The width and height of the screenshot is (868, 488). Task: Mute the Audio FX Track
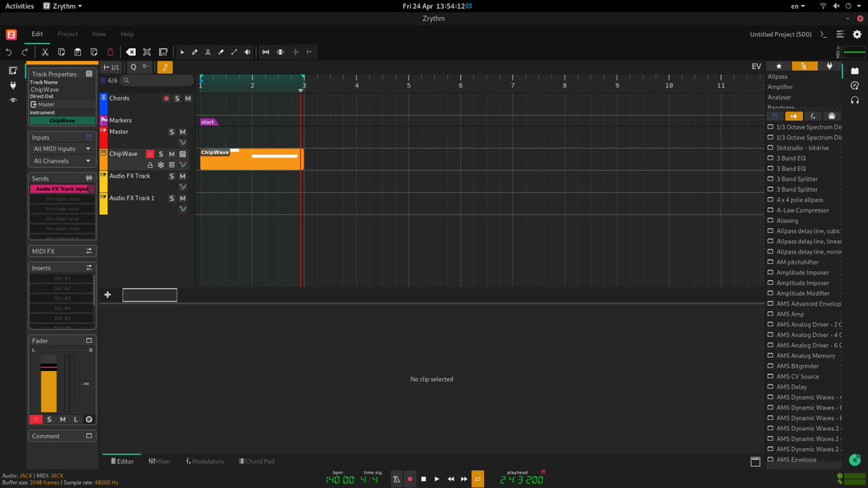pos(182,176)
